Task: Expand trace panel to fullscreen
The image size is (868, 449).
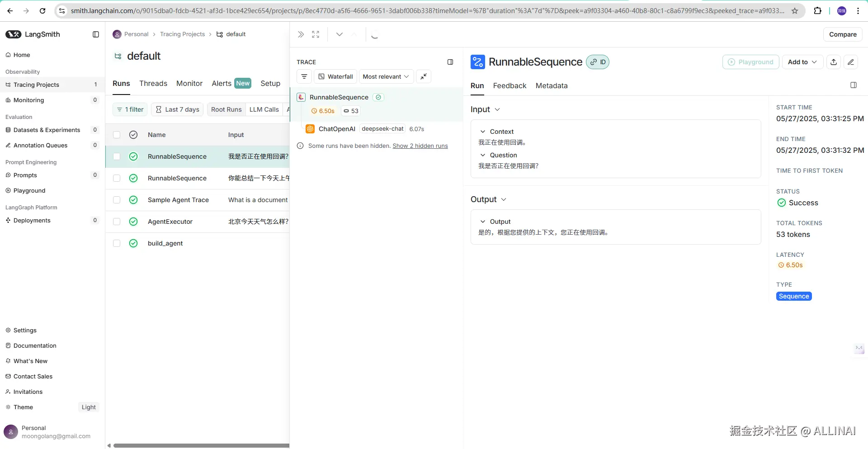Action: 316,34
